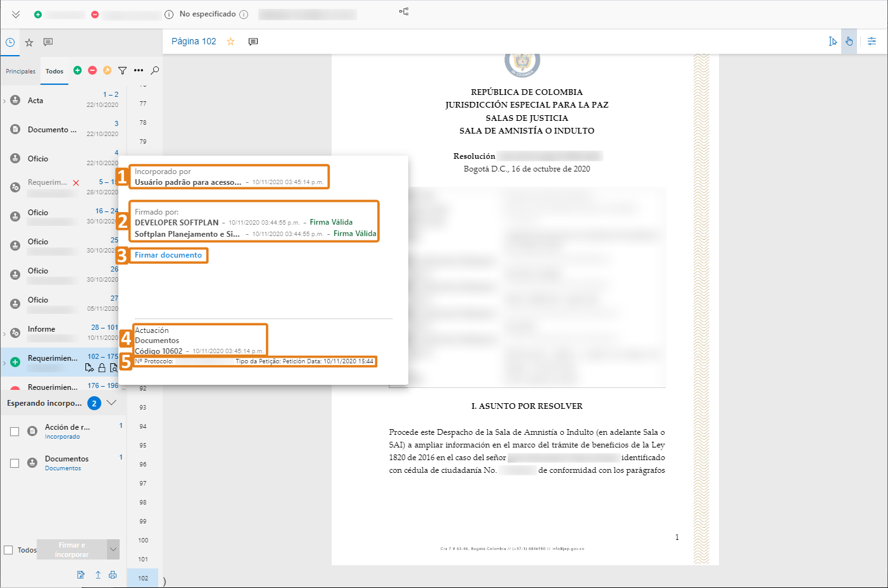Open the more options ellipsis menu

coord(139,70)
